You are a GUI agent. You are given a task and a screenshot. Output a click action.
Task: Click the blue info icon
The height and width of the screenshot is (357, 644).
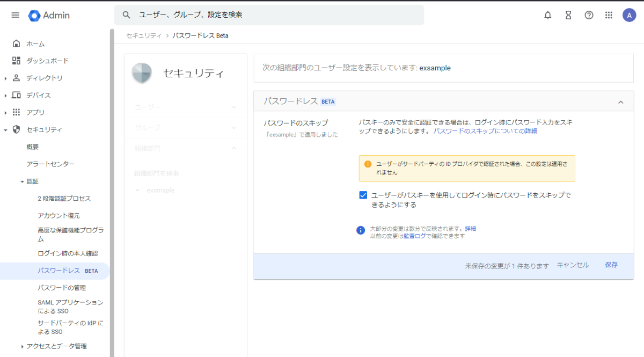[x=361, y=230]
